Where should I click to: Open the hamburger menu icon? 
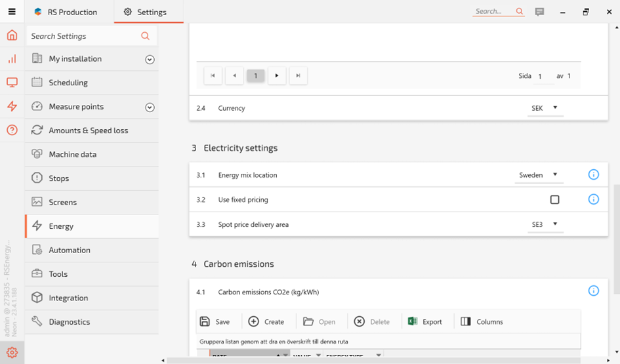tap(12, 11)
